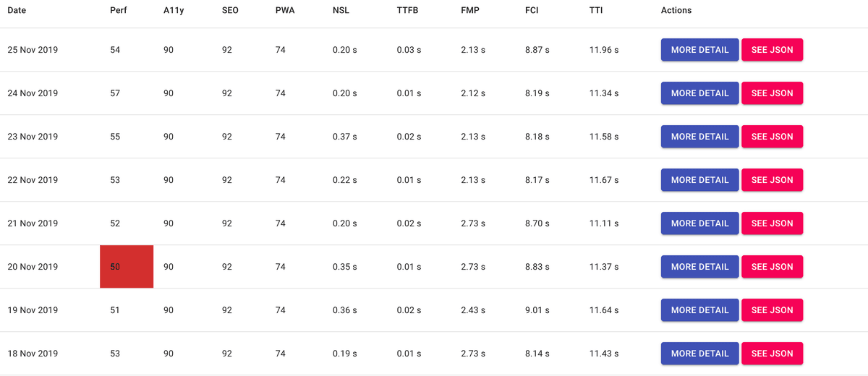The image size is (868, 376).
Task: View JSON of 24 Nov 2019 row
Action: 772,93
